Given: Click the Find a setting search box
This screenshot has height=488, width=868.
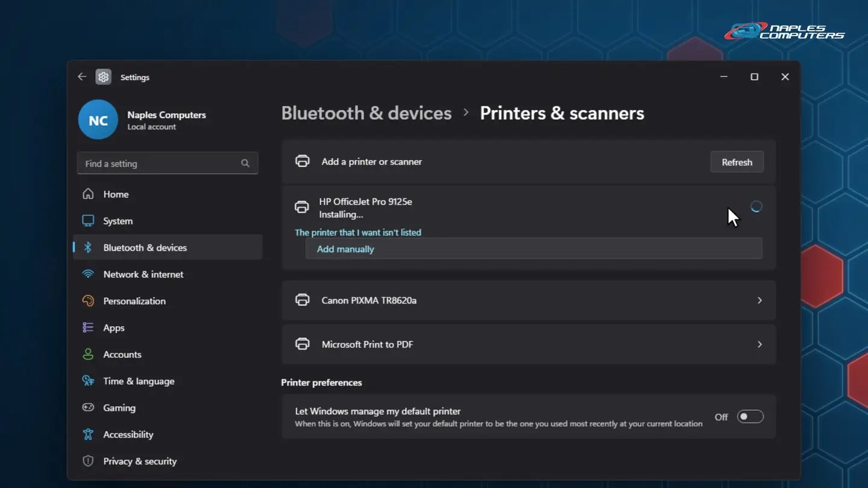Looking at the screenshot, I should click(168, 163).
